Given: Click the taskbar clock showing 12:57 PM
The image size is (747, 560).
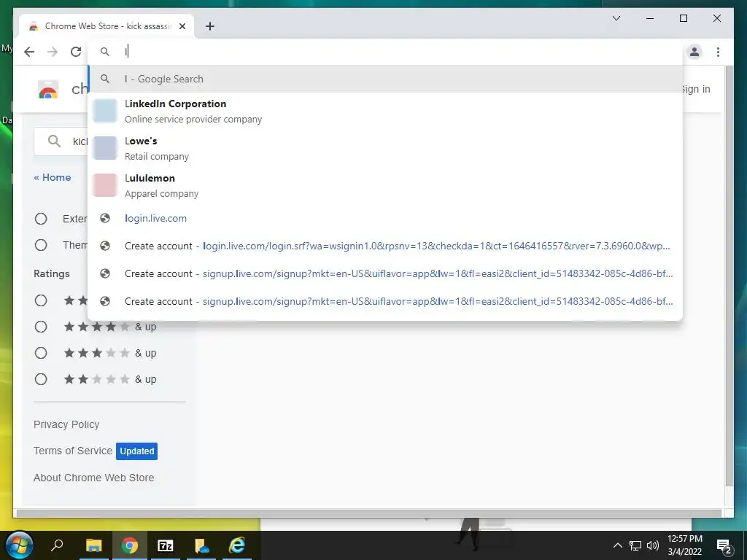Looking at the screenshot, I should pyautogui.click(x=685, y=545).
